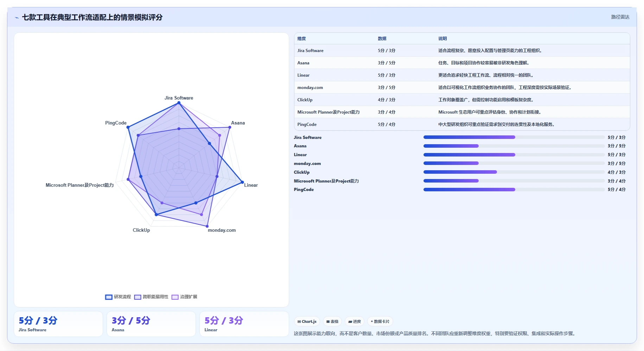Click the page title 七款工具在典型工作流适配上的情景模拟评分
The height and width of the screenshot is (351, 644).
coord(92,17)
